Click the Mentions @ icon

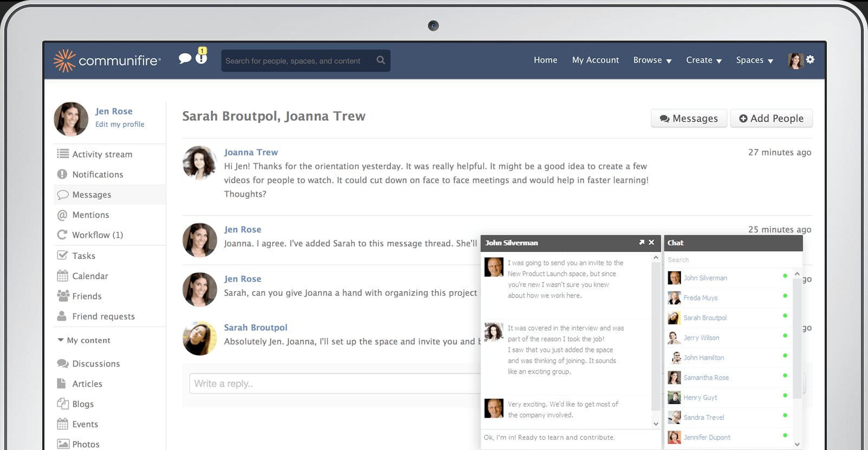click(x=62, y=215)
